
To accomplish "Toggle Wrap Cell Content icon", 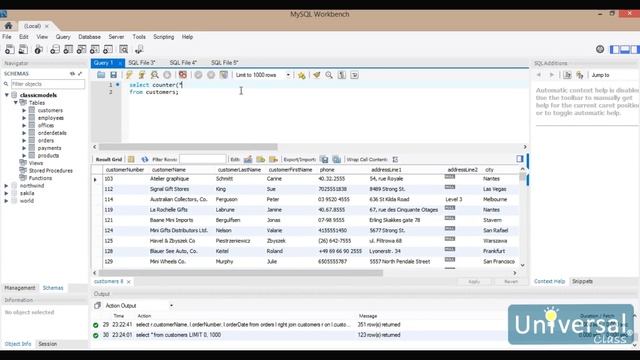I will pos(395,159).
